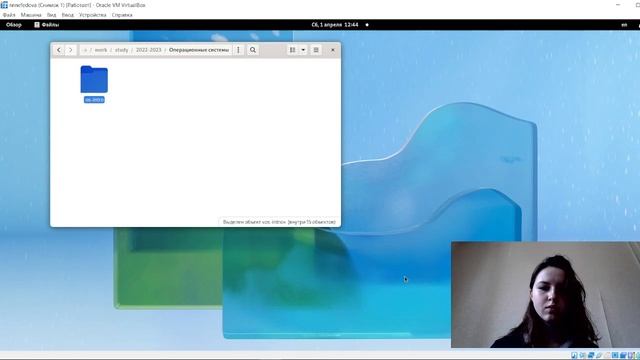
Task: Click the highlighted folder name label
Action: [x=94, y=100]
